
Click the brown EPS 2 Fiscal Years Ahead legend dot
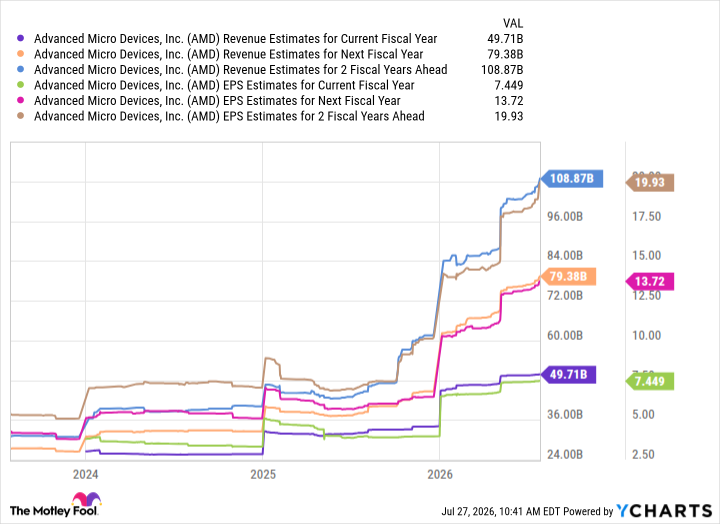(20, 116)
